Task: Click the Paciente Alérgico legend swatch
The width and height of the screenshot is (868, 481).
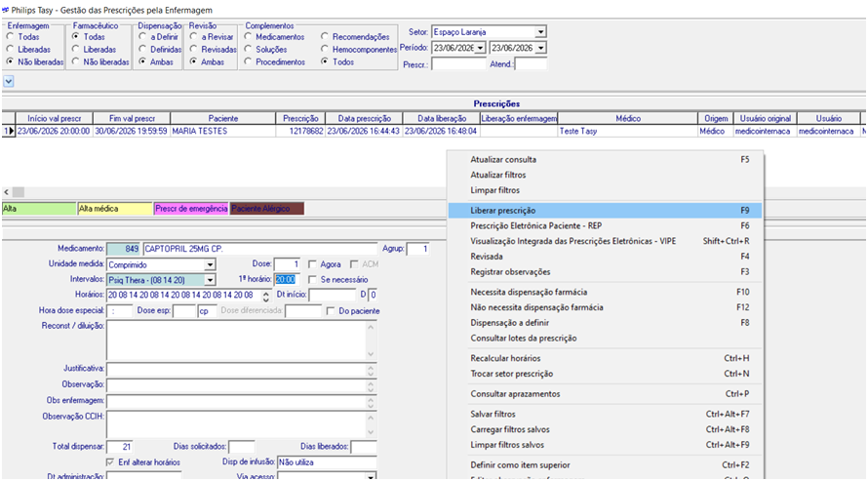Action: pyautogui.click(x=267, y=209)
